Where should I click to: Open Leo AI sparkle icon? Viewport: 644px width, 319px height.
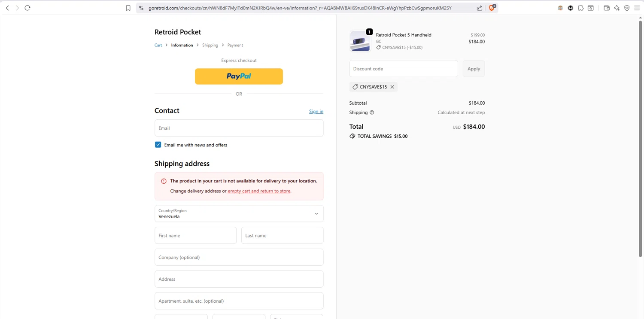click(617, 8)
